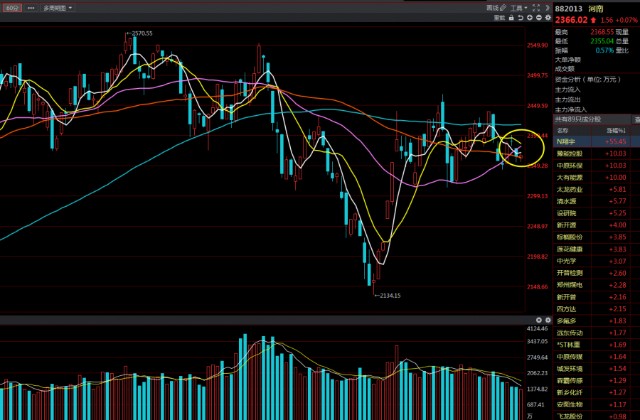Select N瑞华 in the constituent list
Viewport: 640px width, 420px height.
[568, 143]
